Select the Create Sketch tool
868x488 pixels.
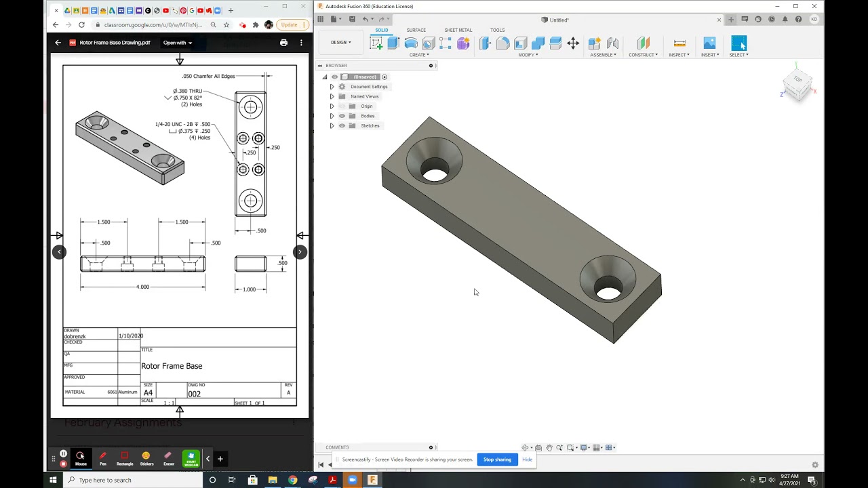(x=376, y=43)
